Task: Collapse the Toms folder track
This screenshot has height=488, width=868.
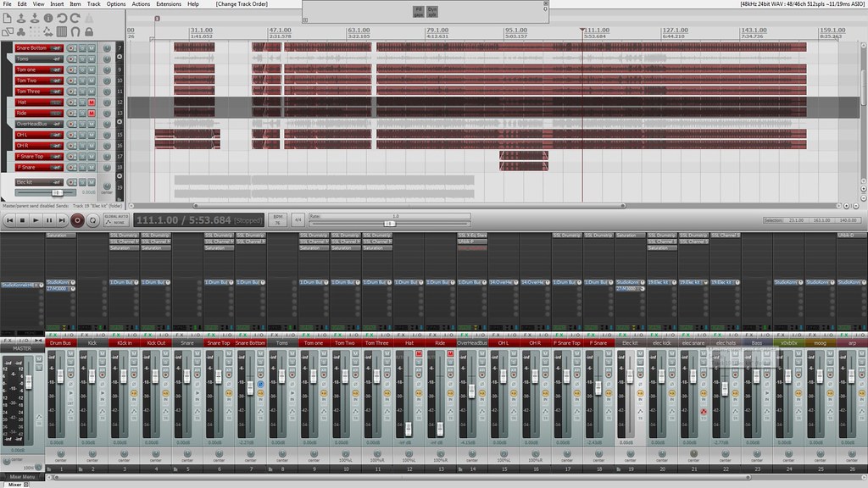Action: click(x=12, y=58)
